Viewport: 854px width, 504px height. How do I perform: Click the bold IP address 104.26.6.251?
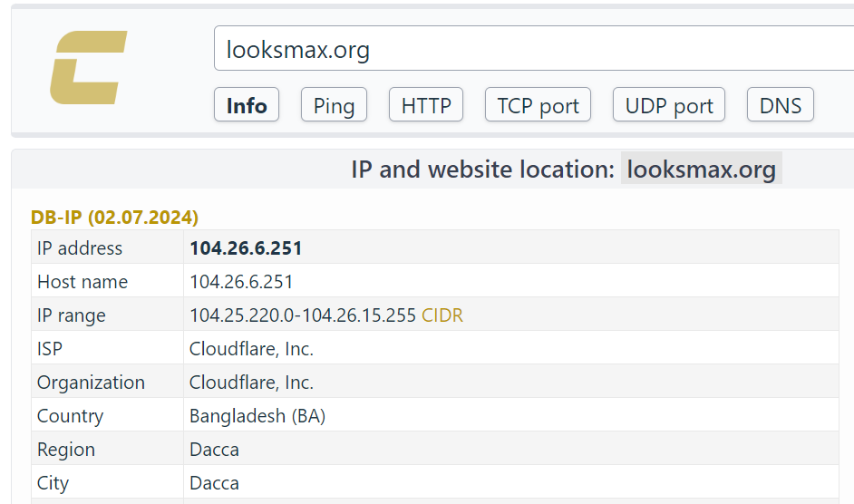[x=246, y=248]
